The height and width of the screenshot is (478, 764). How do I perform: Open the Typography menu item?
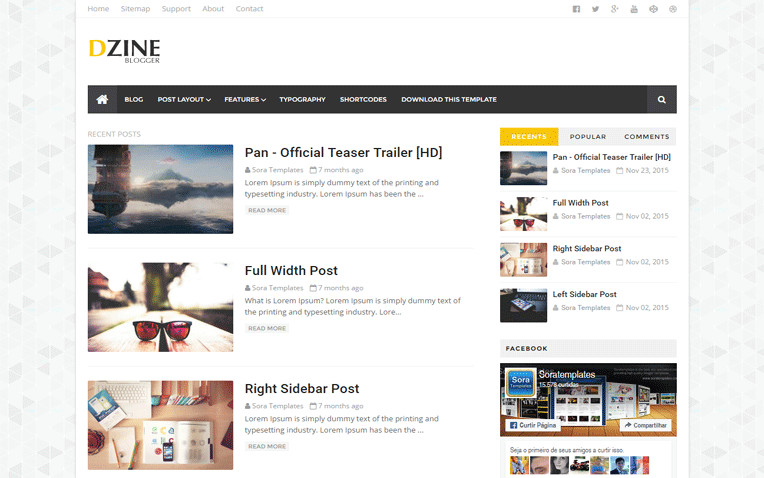click(302, 99)
